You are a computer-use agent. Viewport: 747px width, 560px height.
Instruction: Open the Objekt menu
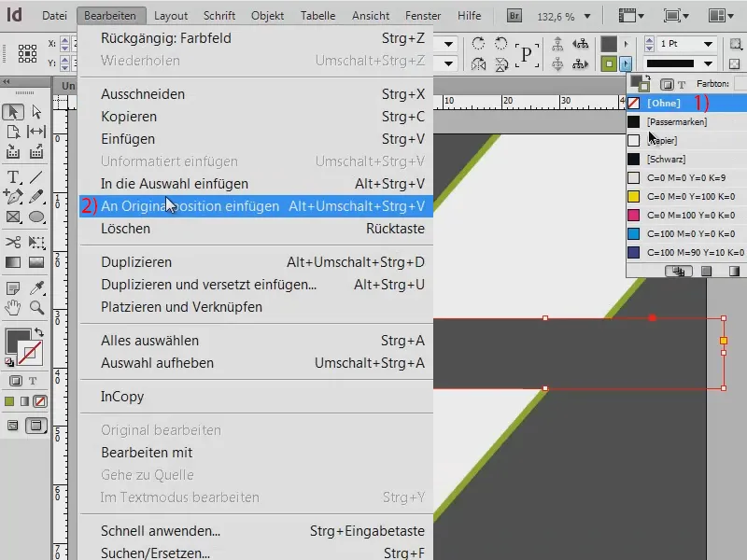(x=267, y=16)
